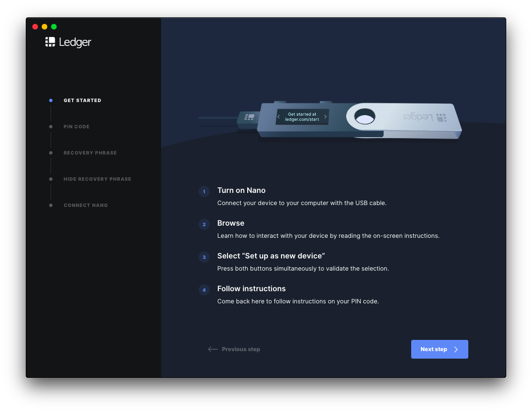Click the Next step button

tap(439, 349)
